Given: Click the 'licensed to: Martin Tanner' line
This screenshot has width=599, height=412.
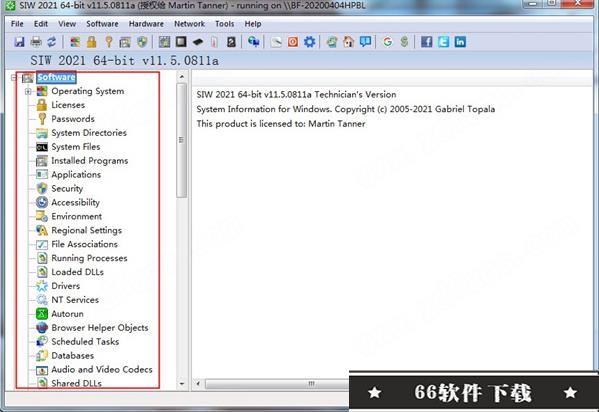Looking at the screenshot, I should click(x=281, y=124).
